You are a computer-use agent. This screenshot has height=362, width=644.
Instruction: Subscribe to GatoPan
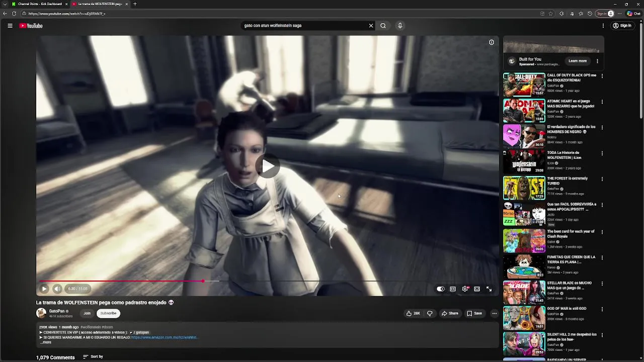click(108, 313)
